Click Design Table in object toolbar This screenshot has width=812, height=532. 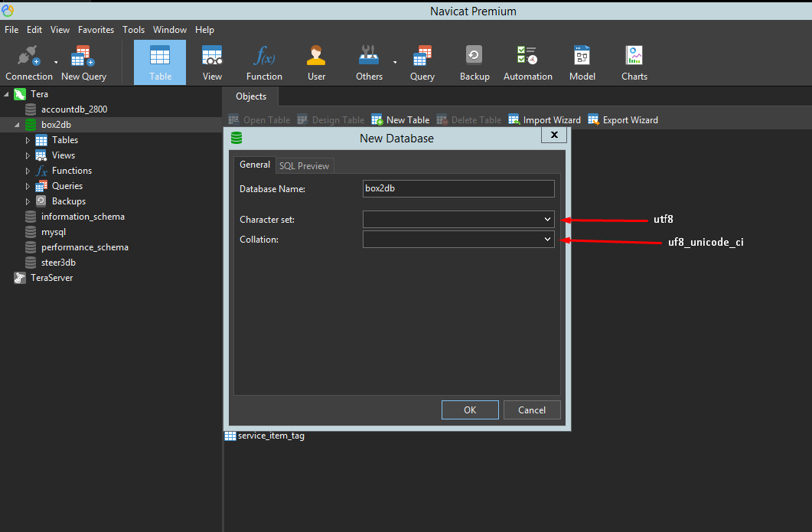(331, 120)
